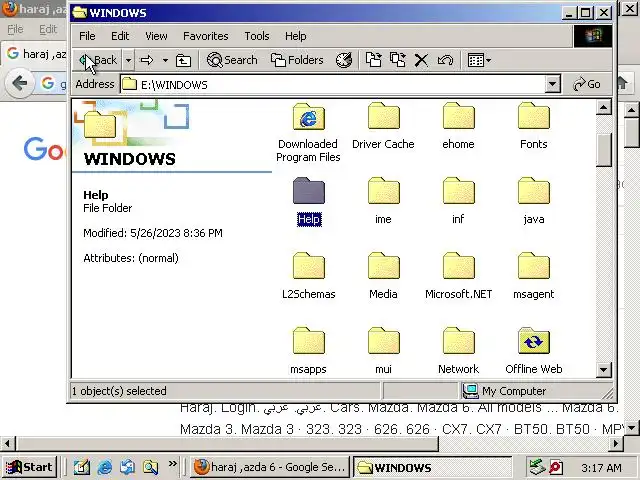Click the Back button in Explorer toolbar
This screenshot has height=480, width=640.
tap(98, 60)
